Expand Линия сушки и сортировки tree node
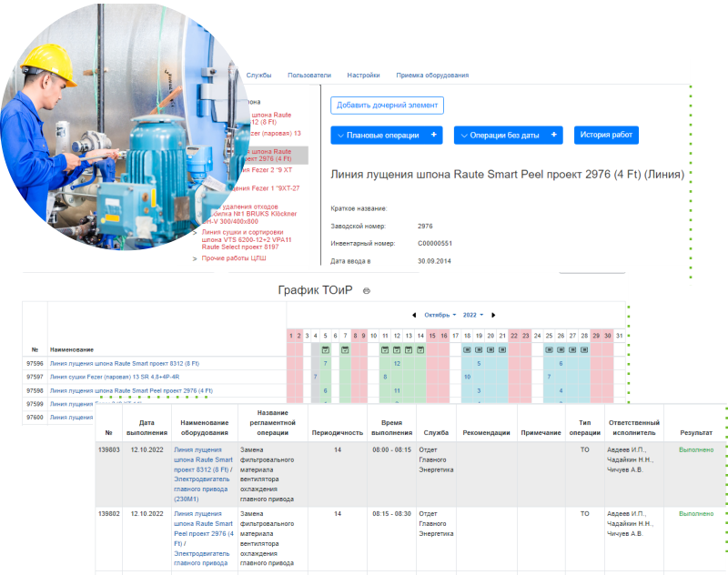This screenshot has height=575, width=728. 195,233
